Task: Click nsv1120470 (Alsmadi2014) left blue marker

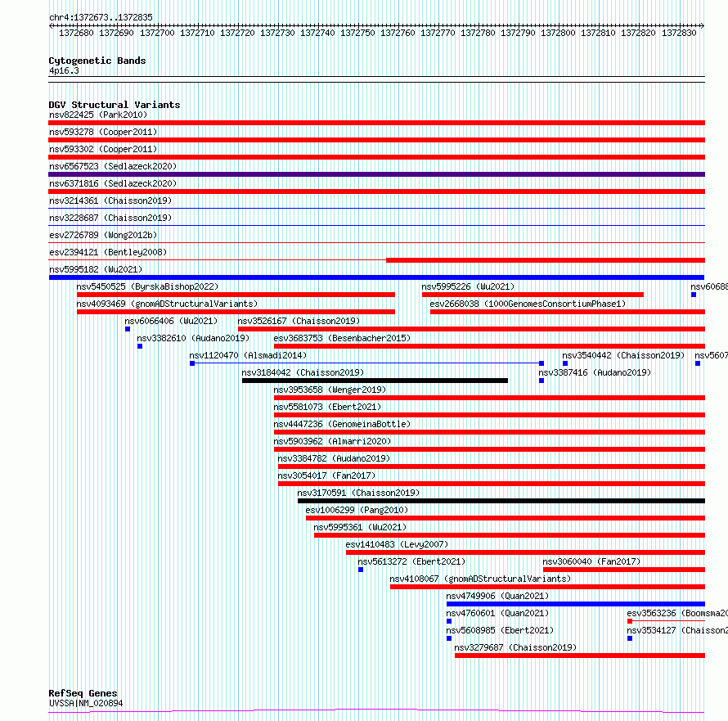Action: pos(192,363)
